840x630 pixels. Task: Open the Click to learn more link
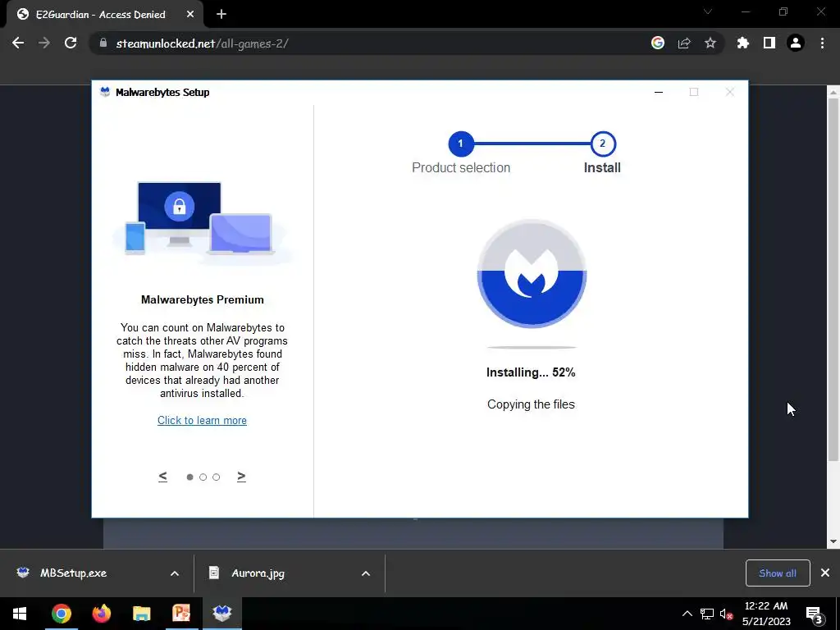pyautogui.click(x=202, y=421)
